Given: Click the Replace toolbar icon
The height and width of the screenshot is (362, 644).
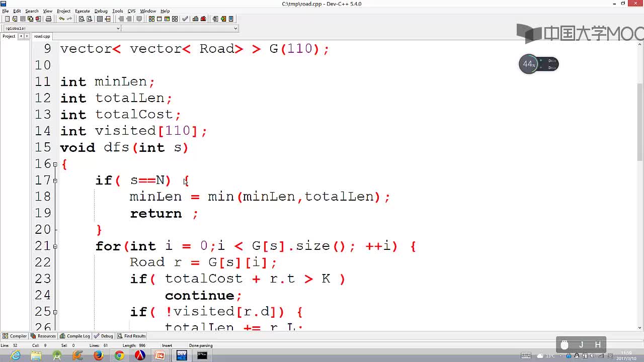Looking at the screenshot, I should (x=89, y=19).
